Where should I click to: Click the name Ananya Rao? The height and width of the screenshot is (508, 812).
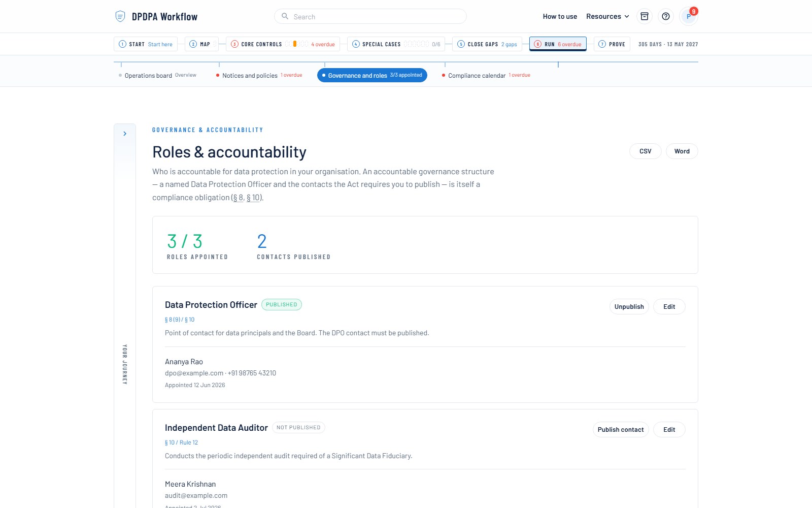184,362
